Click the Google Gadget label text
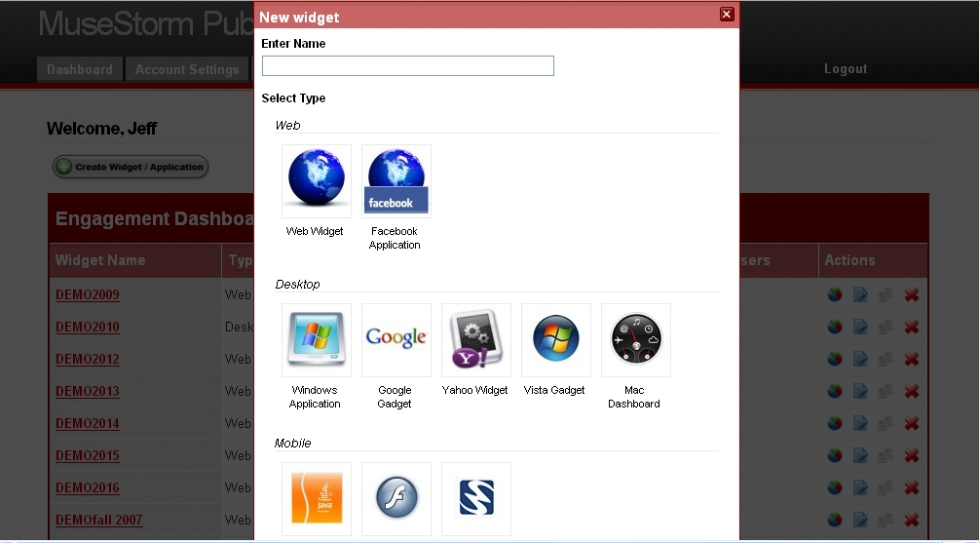The height and width of the screenshot is (543, 980). [x=395, y=397]
